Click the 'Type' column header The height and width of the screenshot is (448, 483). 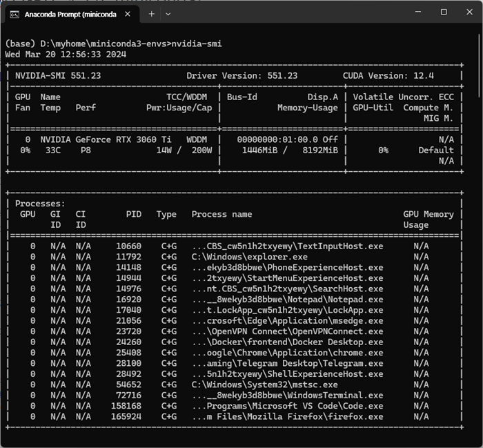click(x=166, y=215)
